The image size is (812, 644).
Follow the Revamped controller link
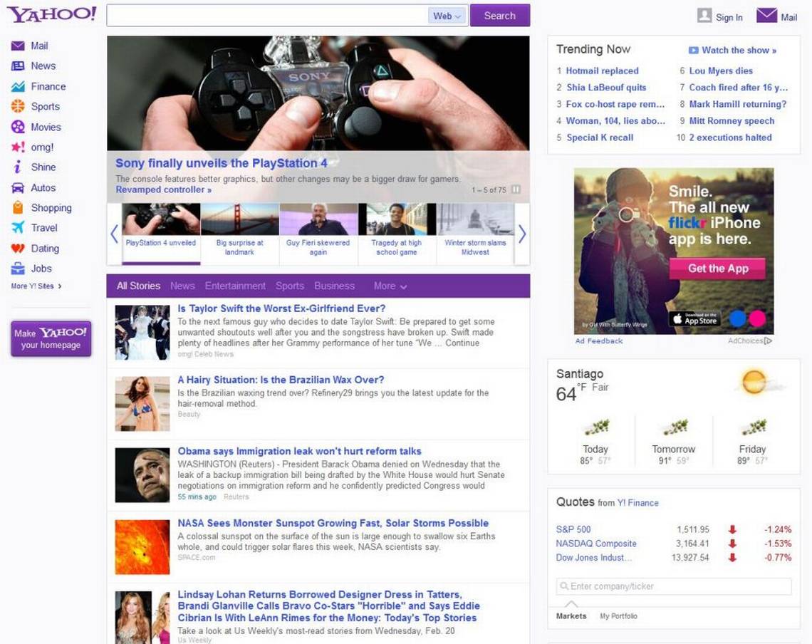(x=163, y=189)
